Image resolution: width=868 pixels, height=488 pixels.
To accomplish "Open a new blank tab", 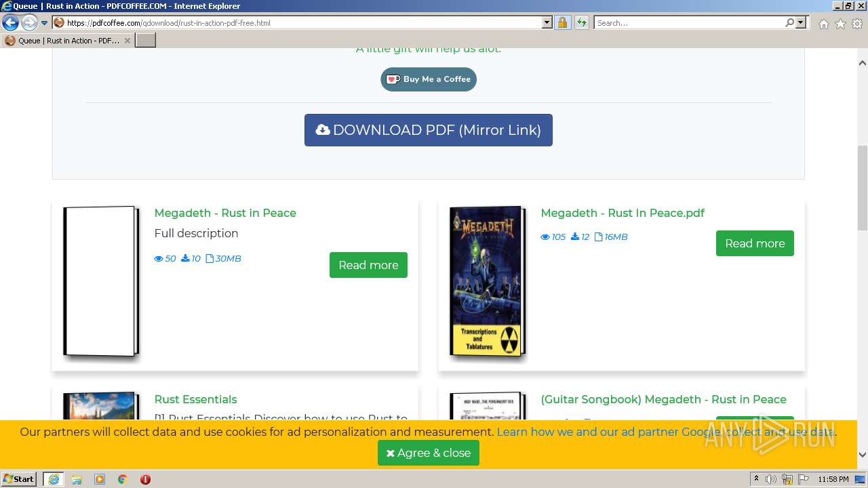I will coord(146,41).
